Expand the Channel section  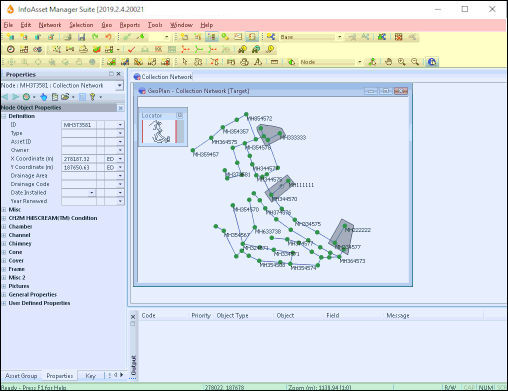4,235
